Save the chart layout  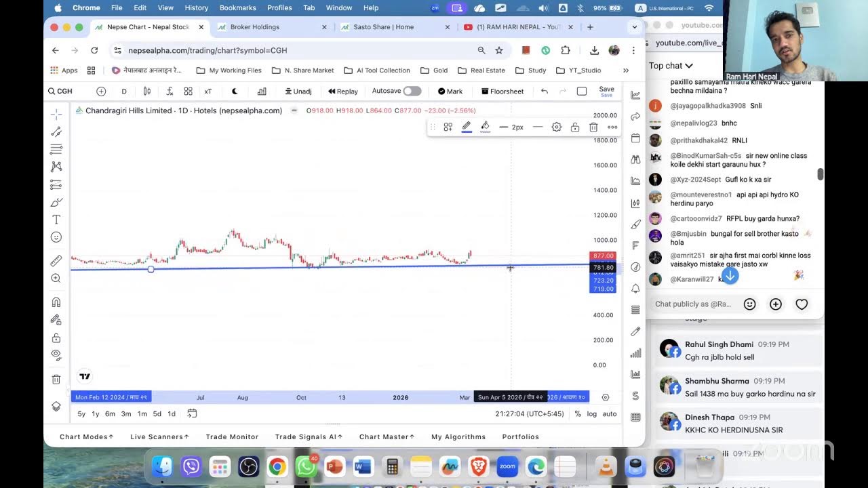point(607,91)
